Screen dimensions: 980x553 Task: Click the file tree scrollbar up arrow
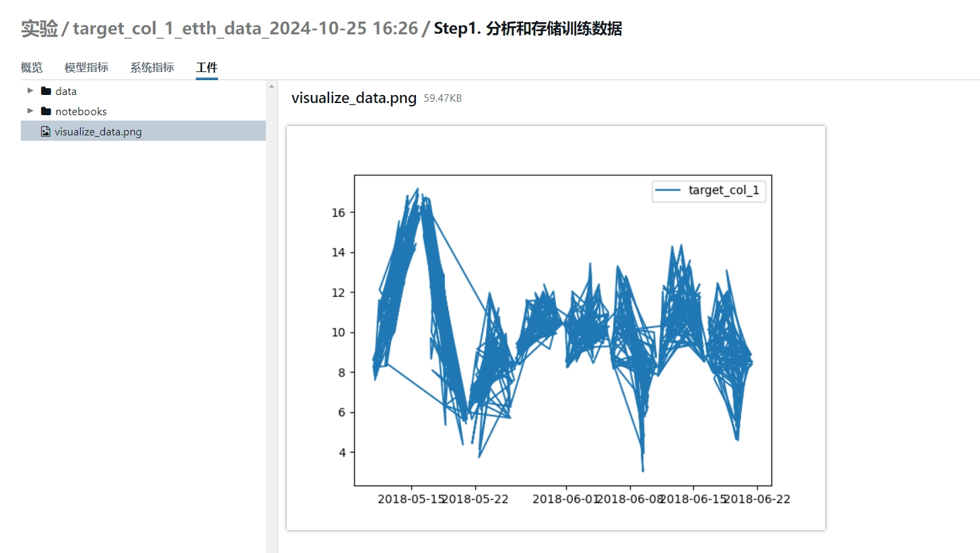pyautogui.click(x=272, y=86)
